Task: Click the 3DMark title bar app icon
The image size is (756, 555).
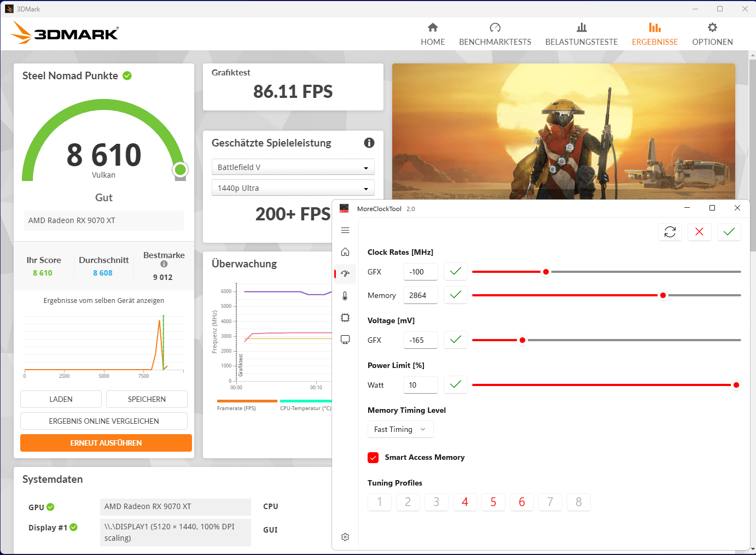Action: [x=9, y=9]
